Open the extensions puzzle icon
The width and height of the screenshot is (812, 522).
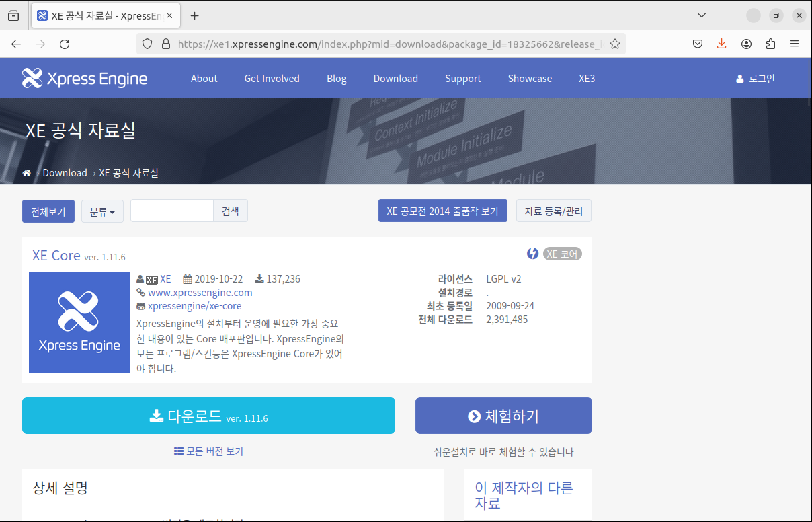tap(770, 44)
